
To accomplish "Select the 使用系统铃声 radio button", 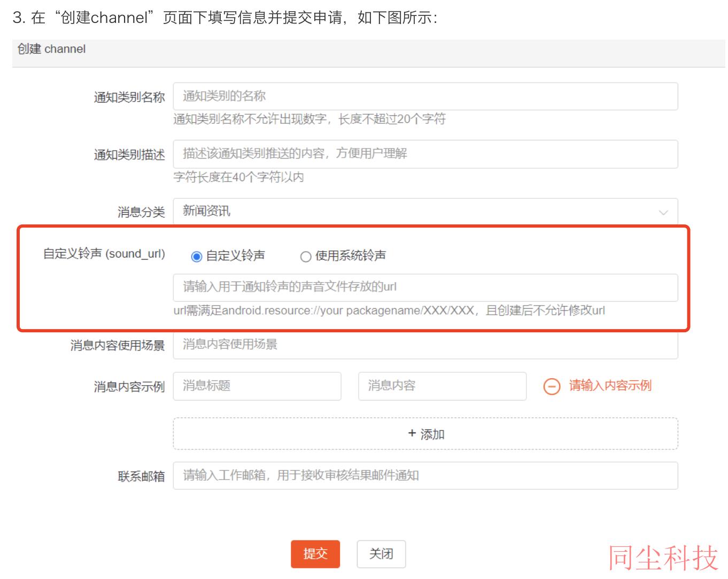I will (306, 257).
